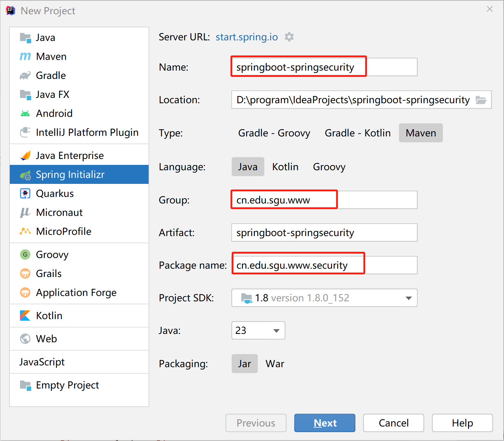The width and height of the screenshot is (504, 441).
Task: Click the Next button
Action: point(325,423)
